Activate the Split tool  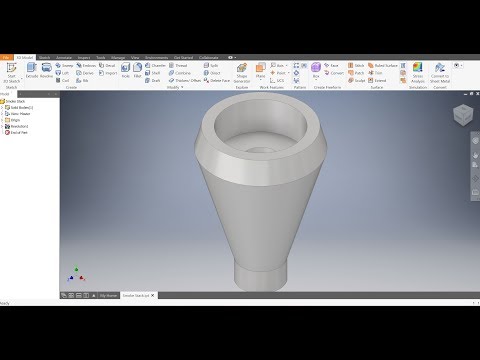click(x=211, y=65)
